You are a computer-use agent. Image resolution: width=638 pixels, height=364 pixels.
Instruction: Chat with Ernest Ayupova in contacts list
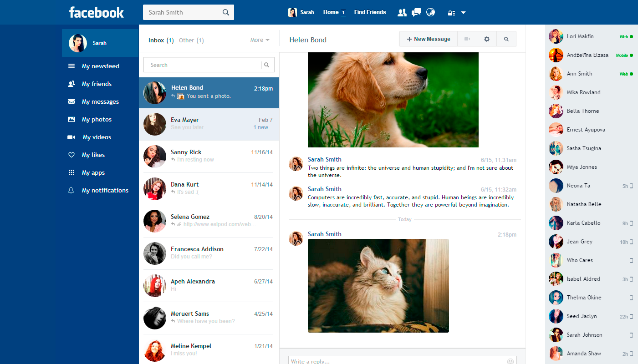591,130
